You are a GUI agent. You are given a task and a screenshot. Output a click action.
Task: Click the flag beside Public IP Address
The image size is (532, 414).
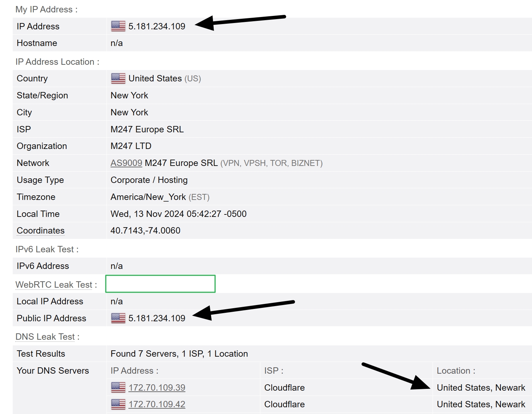(117, 318)
